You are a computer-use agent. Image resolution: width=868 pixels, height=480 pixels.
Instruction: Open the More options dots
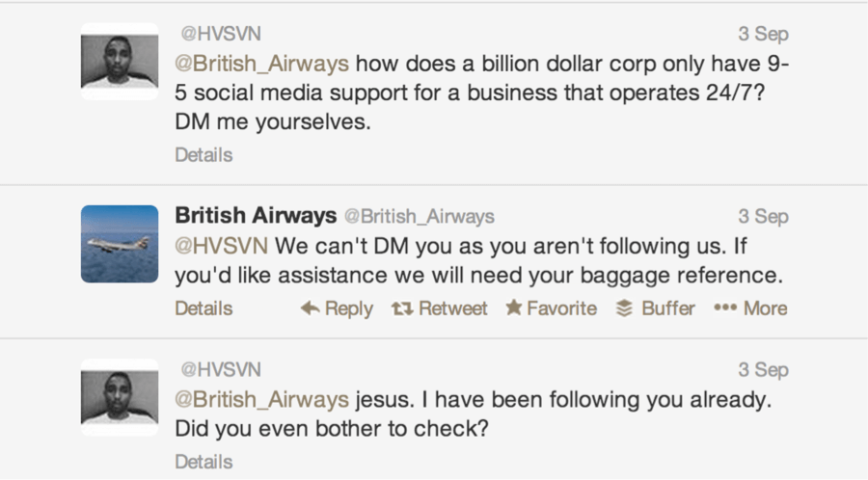click(x=724, y=308)
